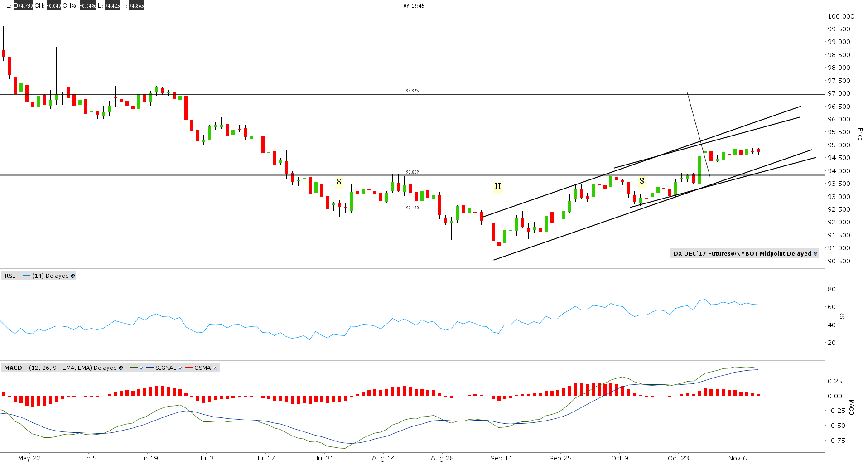Image resolution: width=868 pixels, height=465 pixels.
Task: Click the Aug 14 date label
Action: coord(383,458)
